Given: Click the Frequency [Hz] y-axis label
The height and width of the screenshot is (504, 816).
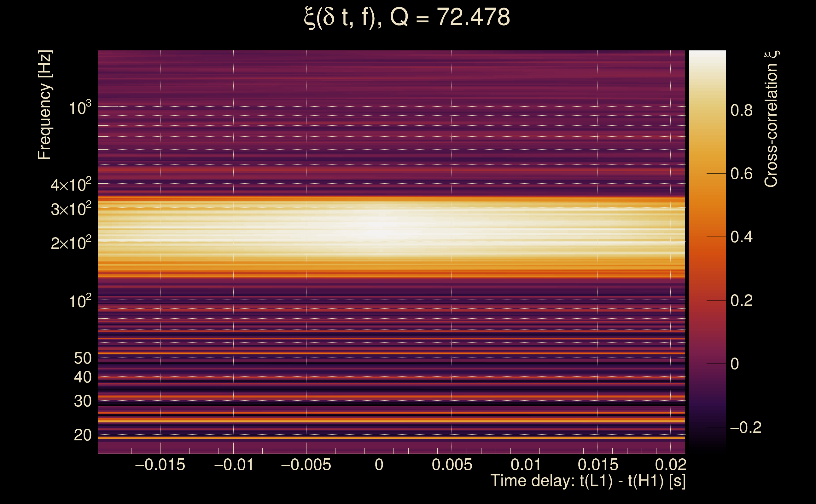Looking at the screenshot, I should (x=45, y=105).
